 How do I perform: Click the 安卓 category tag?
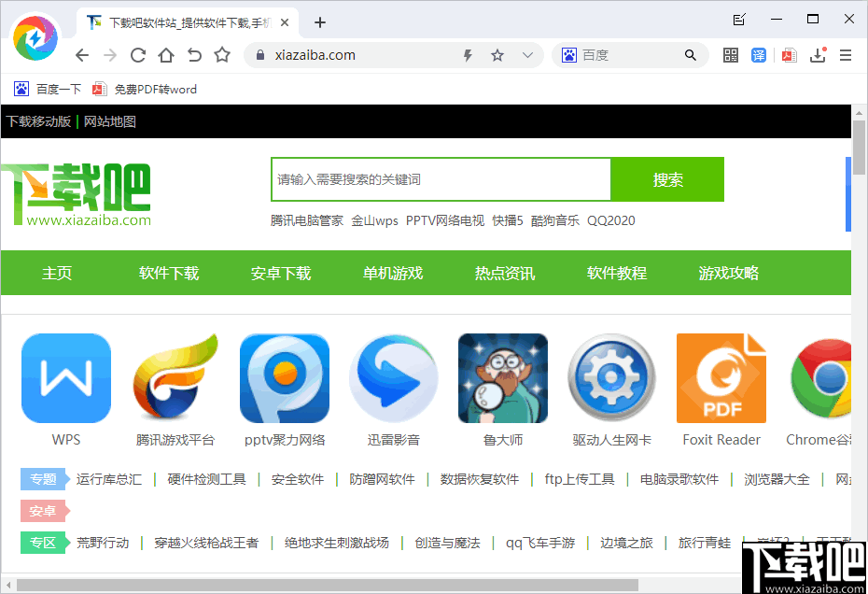pyautogui.click(x=44, y=511)
